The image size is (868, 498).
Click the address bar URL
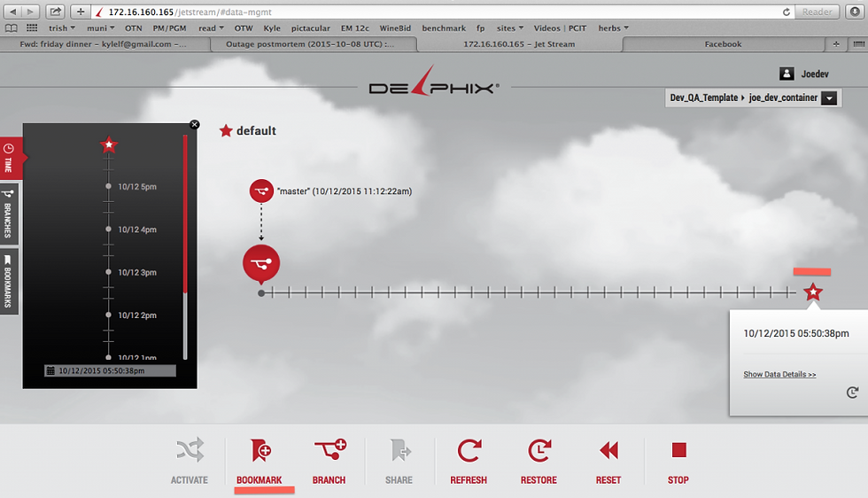click(190, 12)
